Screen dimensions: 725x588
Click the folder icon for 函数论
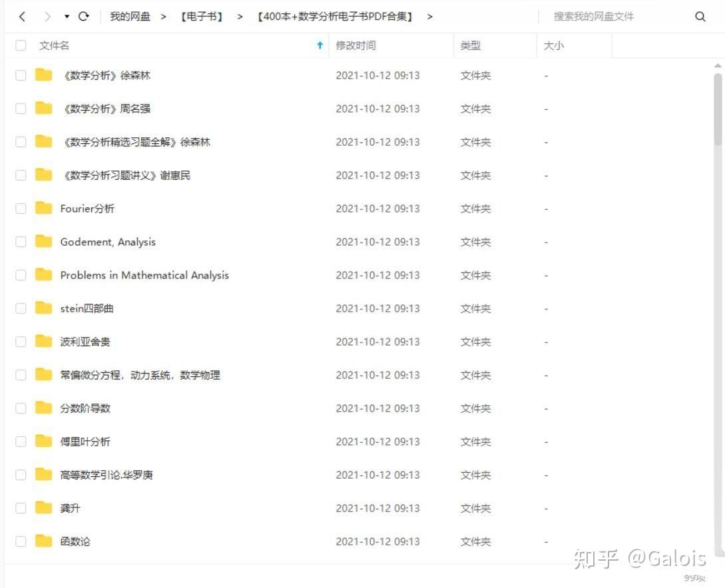point(43,541)
